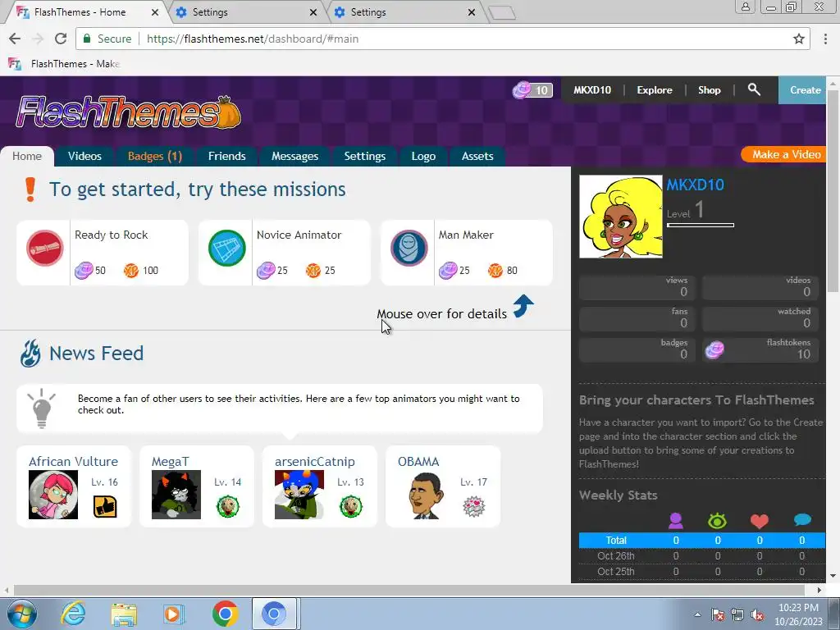Open the Messages tab
The height and width of the screenshot is (630, 840).
[x=294, y=156]
